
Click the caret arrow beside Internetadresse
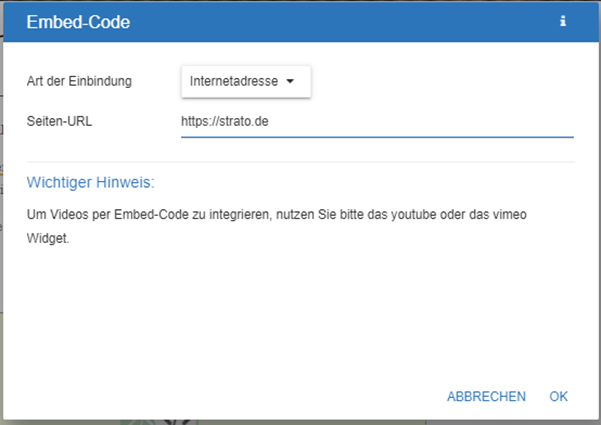(290, 81)
